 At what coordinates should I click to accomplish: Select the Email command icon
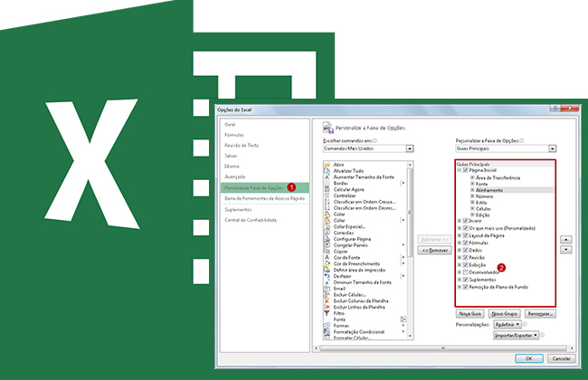point(327,289)
